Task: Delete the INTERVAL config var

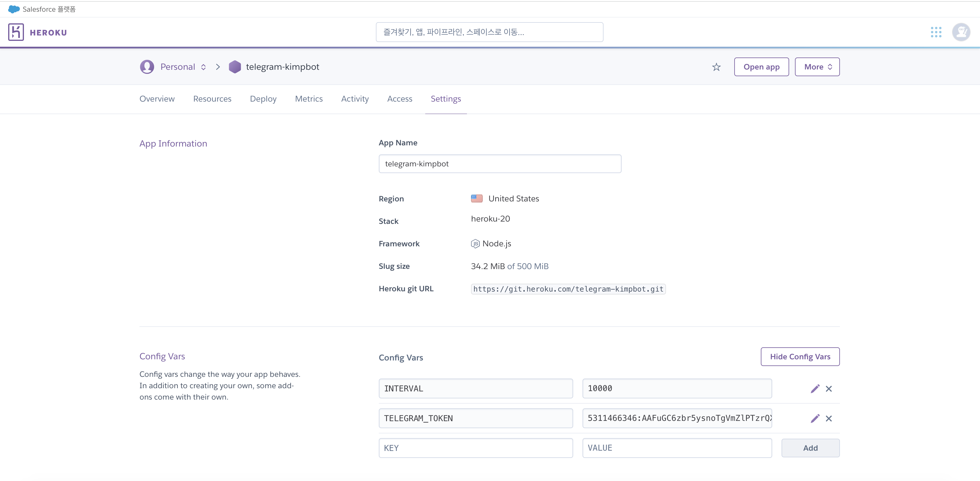Action: click(x=829, y=388)
